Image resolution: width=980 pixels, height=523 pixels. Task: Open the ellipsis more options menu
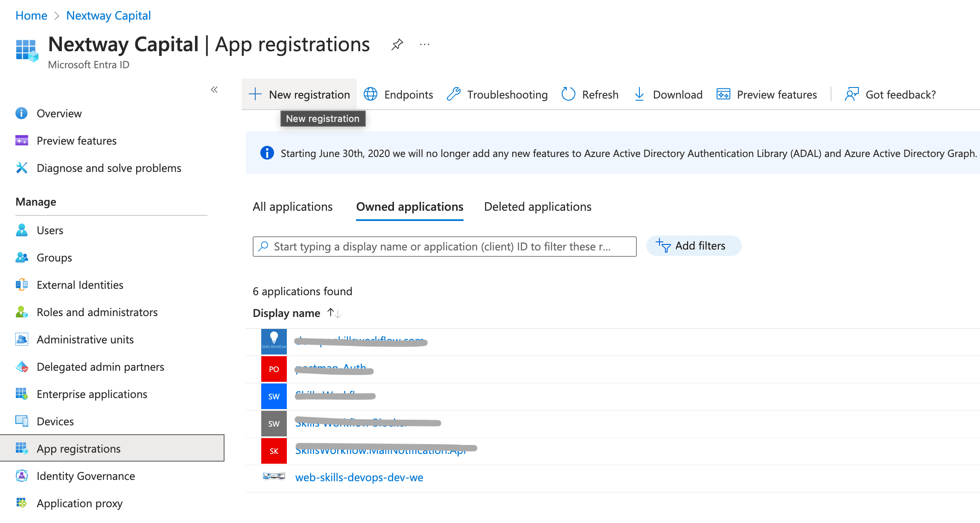[x=424, y=44]
